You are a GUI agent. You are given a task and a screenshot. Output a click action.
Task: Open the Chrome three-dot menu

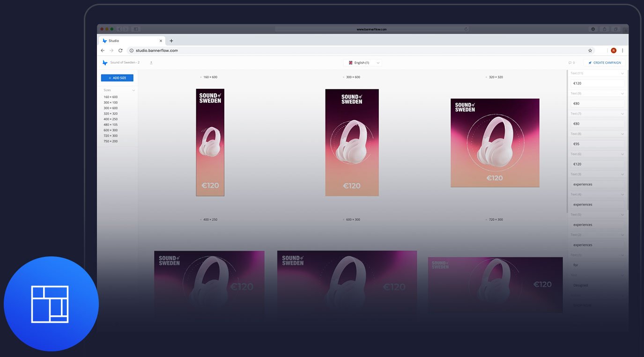point(622,51)
